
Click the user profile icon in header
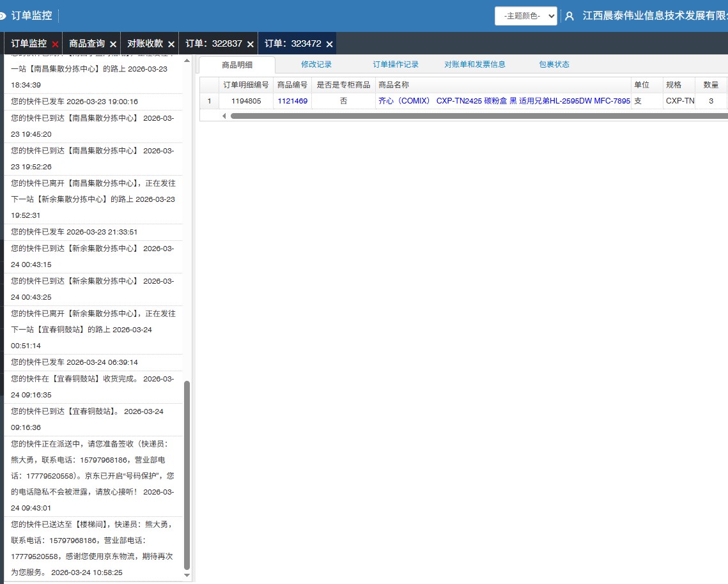pyautogui.click(x=569, y=16)
